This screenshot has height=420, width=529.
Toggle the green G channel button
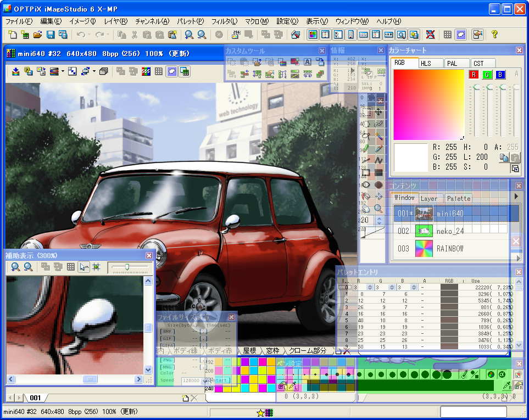click(x=487, y=75)
